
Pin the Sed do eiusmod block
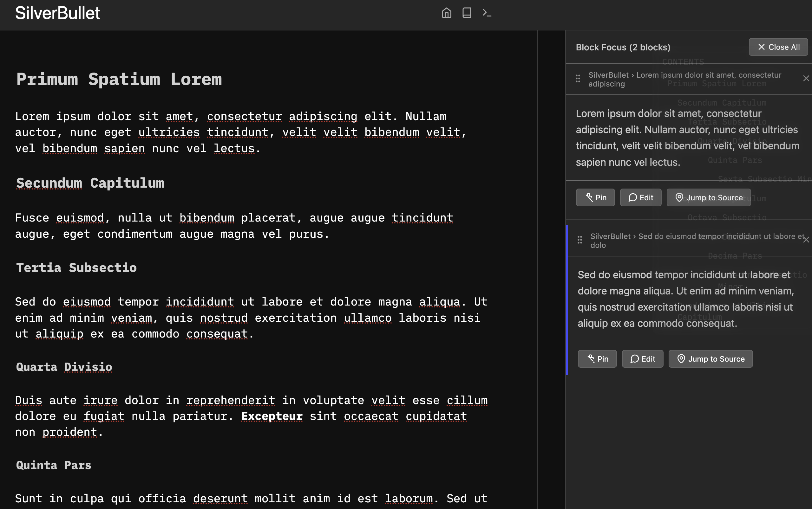[x=597, y=359]
